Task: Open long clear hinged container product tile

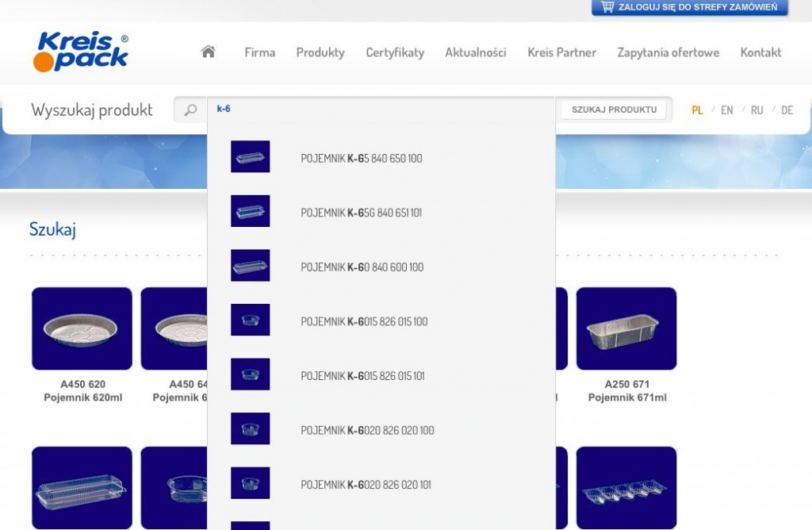Action: tap(82, 488)
